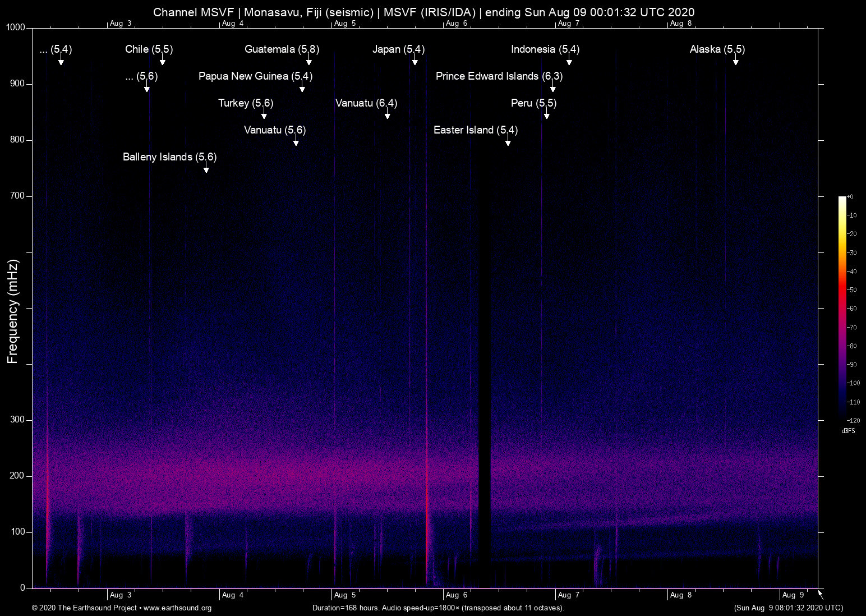Click the Alaska (5.5) earthquake label

717,49
